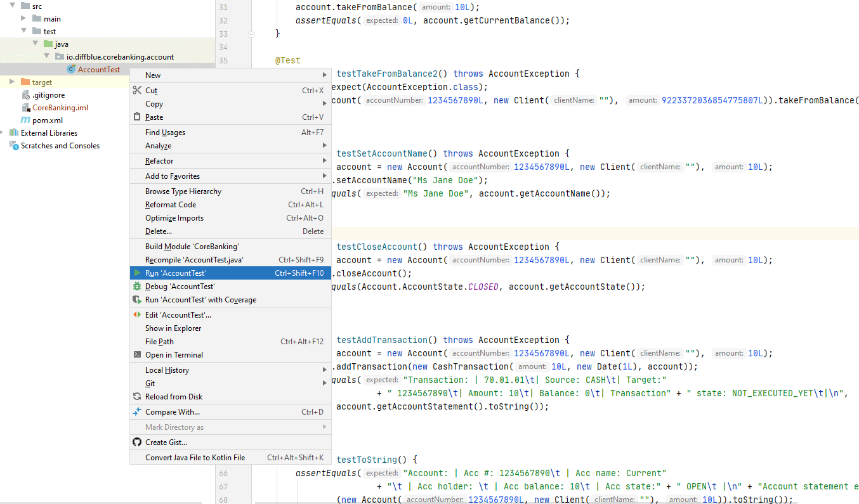Image resolution: width=859 pixels, height=504 pixels.
Task: Select Delete... menu entry
Action: tap(230, 231)
